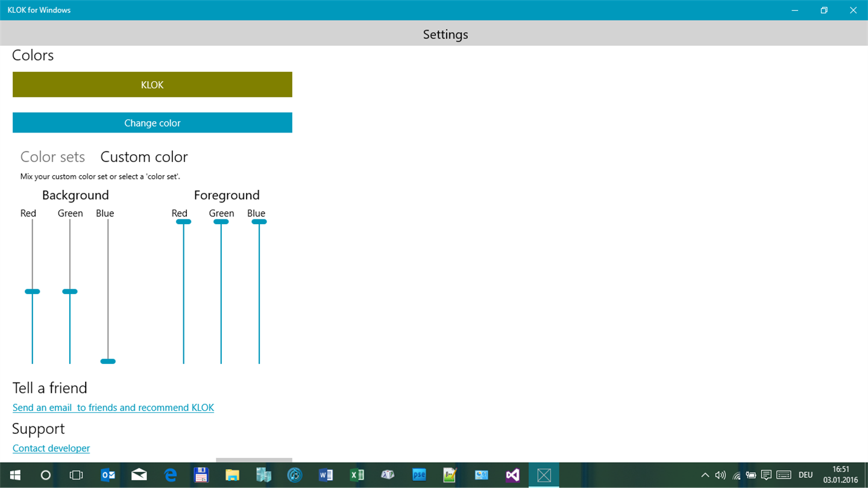Screen dimensions: 868x488
Task: Open the volume control in system tray
Action: [720, 475]
